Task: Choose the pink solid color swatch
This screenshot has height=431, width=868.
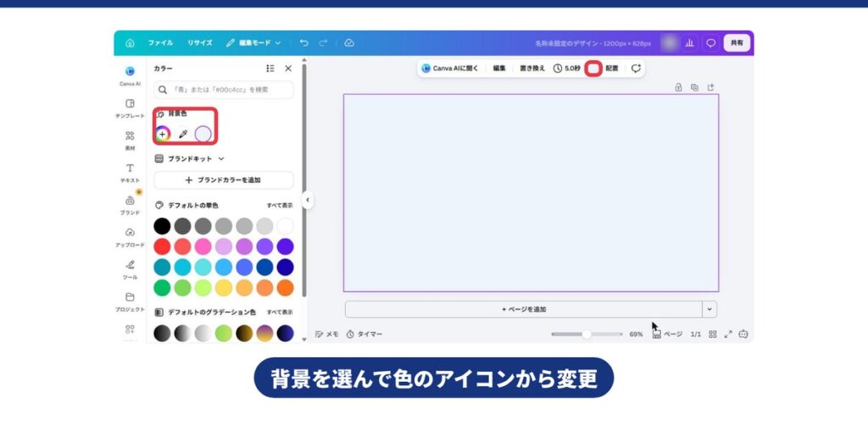Action: pos(203,246)
